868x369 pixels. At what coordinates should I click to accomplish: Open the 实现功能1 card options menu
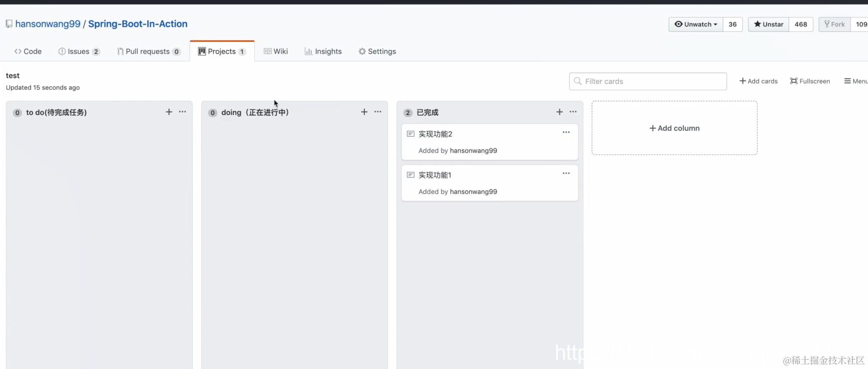566,173
